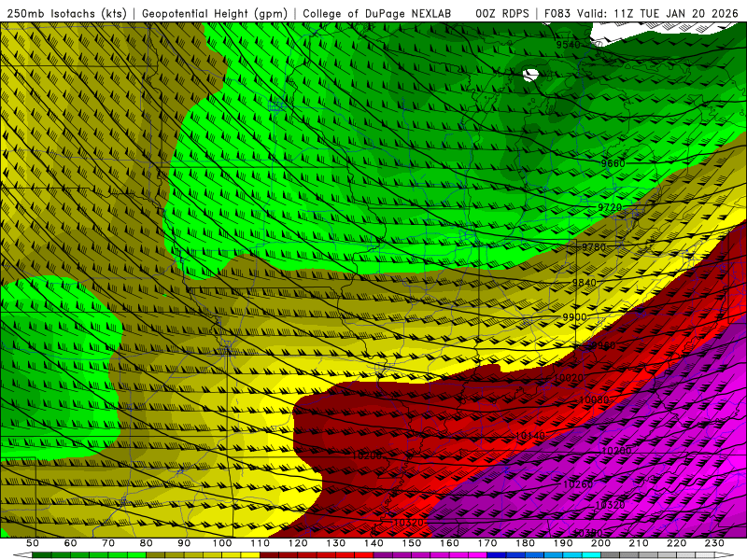The height and width of the screenshot is (560, 747).
Task: Click the 'F083 Valid: 11Z TUE JAN 20 2026' text
Action: point(641,14)
